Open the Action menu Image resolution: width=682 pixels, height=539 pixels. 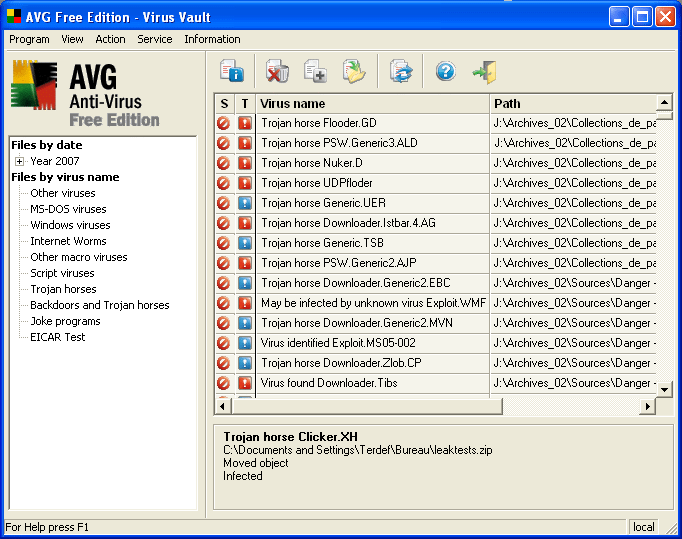coord(110,39)
